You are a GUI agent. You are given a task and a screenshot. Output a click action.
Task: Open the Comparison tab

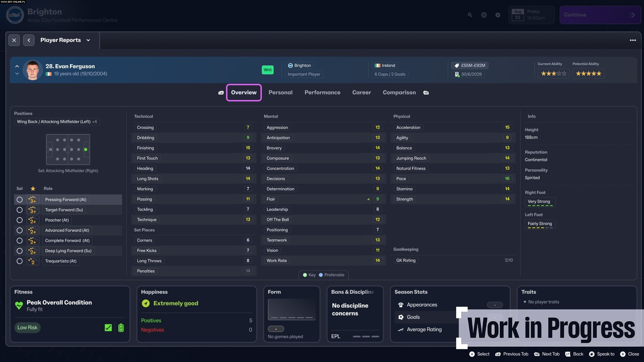pyautogui.click(x=399, y=93)
